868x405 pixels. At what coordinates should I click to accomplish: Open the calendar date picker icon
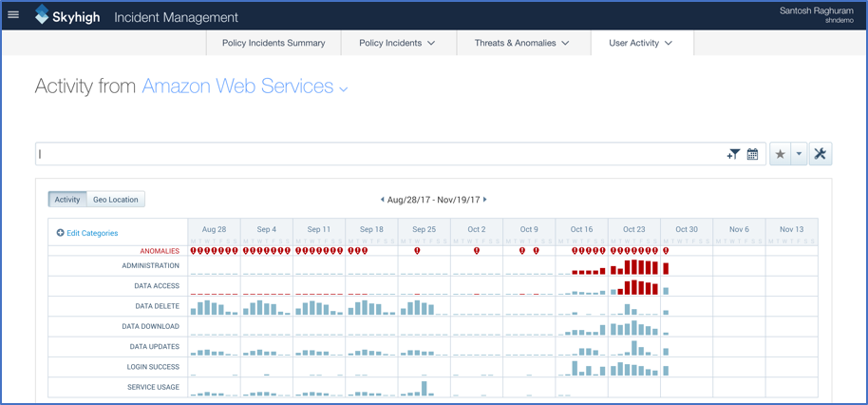click(x=752, y=155)
